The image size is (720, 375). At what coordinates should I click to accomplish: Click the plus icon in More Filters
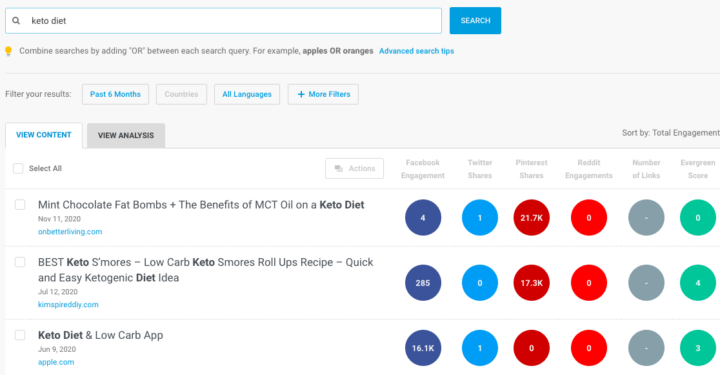[x=301, y=94]
